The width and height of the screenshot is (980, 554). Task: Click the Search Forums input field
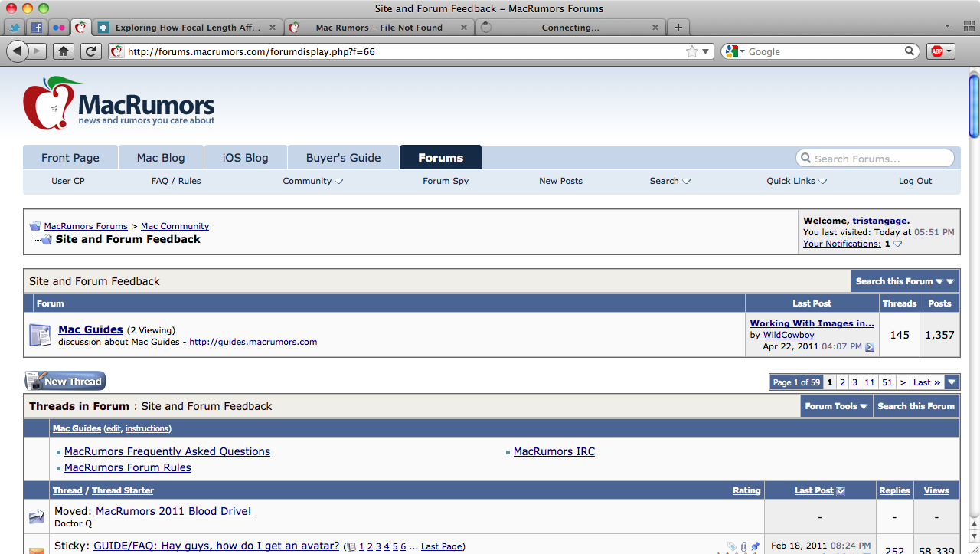876,159
